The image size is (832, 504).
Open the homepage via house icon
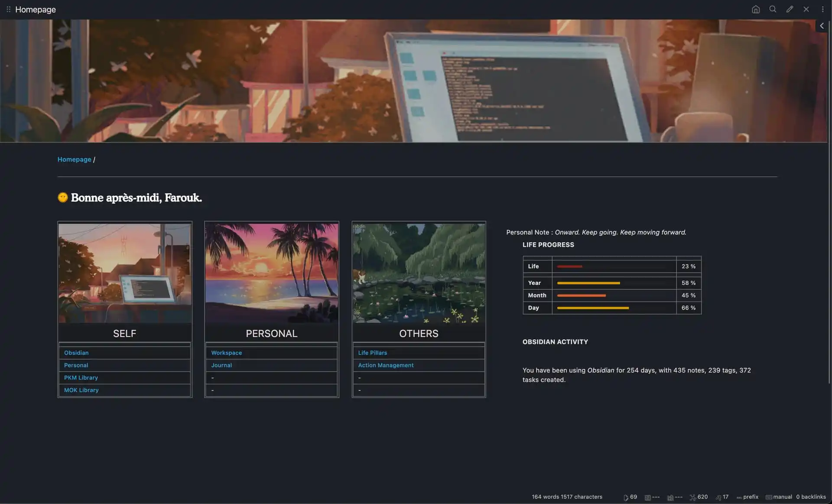[755, 9]
